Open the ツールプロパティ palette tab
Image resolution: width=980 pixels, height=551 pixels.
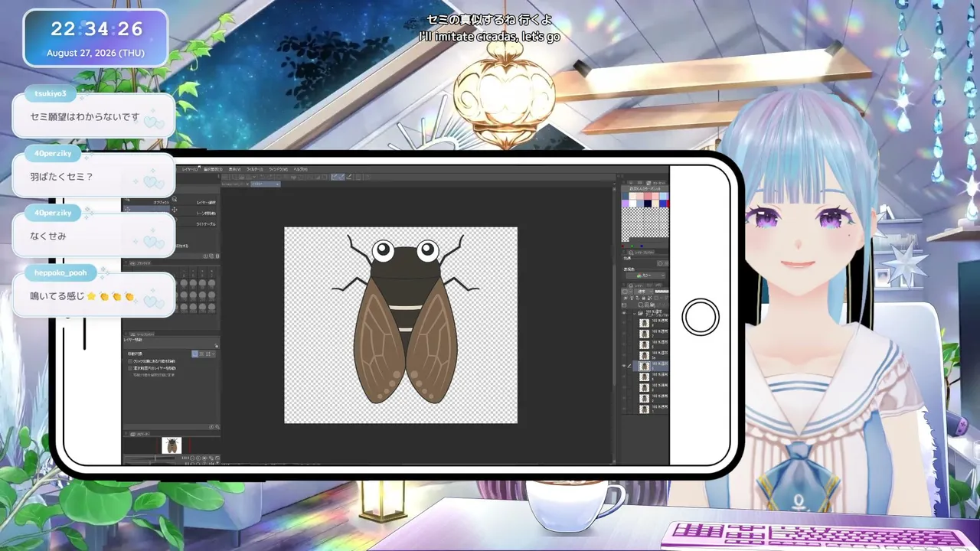[x=142, y=334]
